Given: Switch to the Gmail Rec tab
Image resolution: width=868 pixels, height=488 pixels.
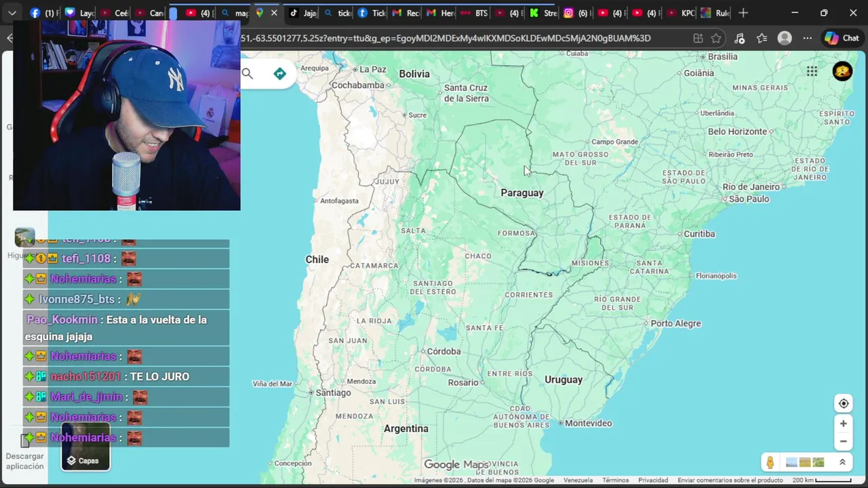Looking at the screenshot, I should (406, 13).
